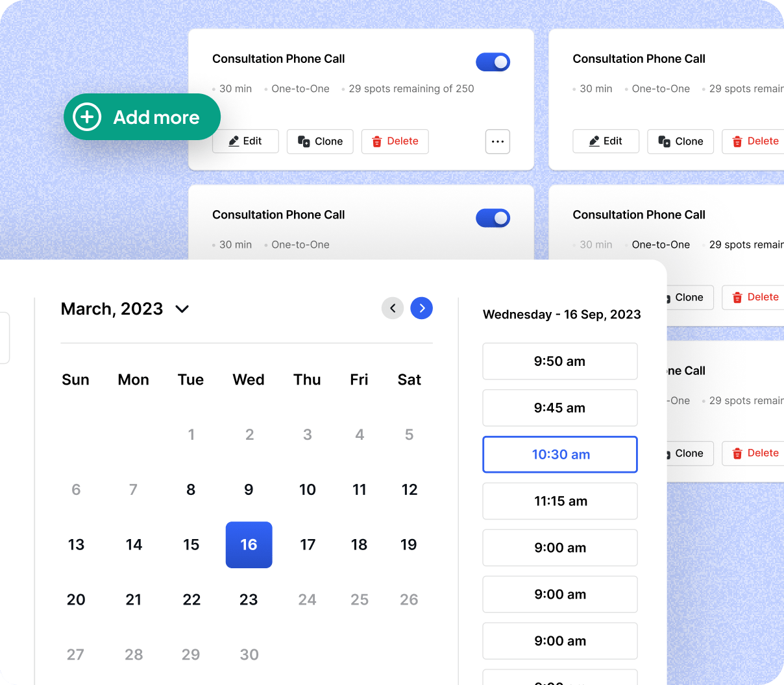Open three-dot menu on first consultation card
The height and width of the screenshot is (685, 784).
(498, 141)
